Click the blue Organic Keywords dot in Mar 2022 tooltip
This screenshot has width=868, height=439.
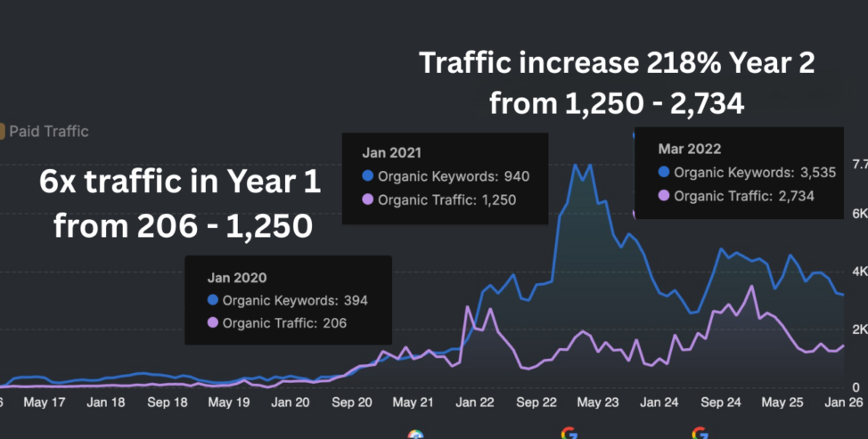[664, 173]
